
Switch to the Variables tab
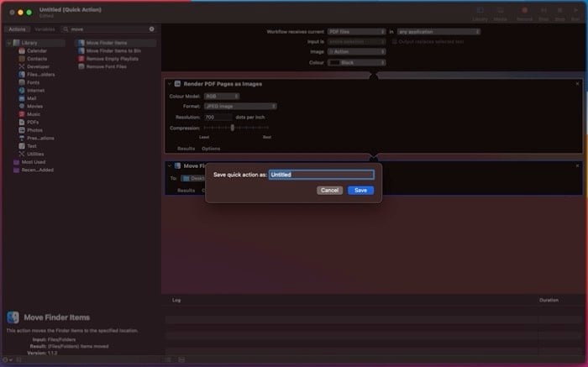pyautogui.click(x=45, y=29)
